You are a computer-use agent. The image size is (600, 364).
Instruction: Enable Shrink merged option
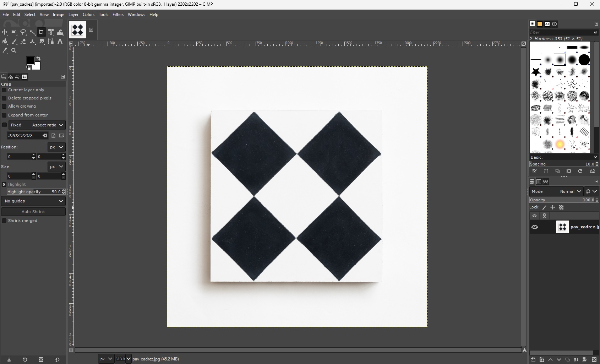[4, 221]
